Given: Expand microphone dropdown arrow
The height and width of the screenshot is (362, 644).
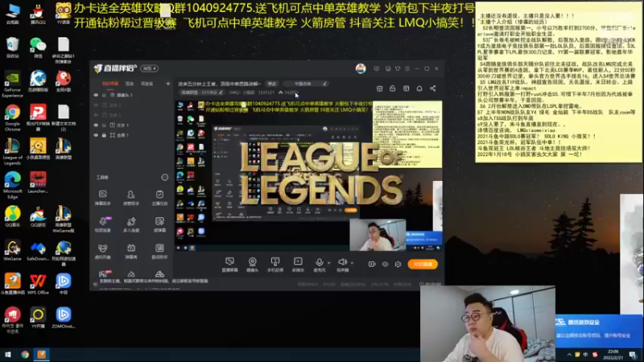Looking at the screenshot, I should coord(328,263).
